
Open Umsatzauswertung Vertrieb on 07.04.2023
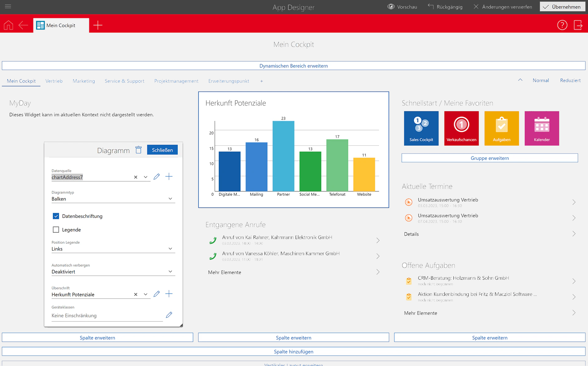coord(490,218)
